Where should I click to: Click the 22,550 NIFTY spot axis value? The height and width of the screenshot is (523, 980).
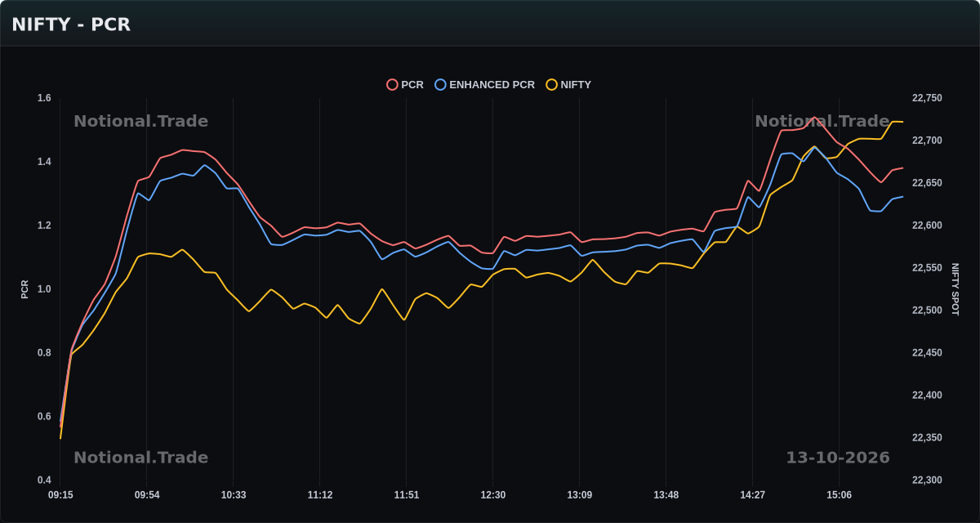(927, 268)
